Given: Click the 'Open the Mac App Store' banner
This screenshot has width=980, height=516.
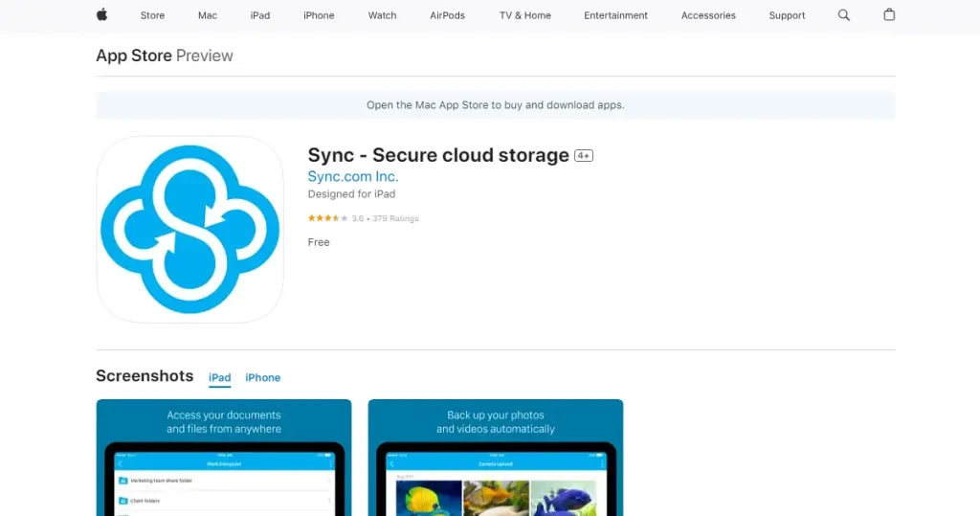Looking at the screenshot, I should (x=496, y=105).
